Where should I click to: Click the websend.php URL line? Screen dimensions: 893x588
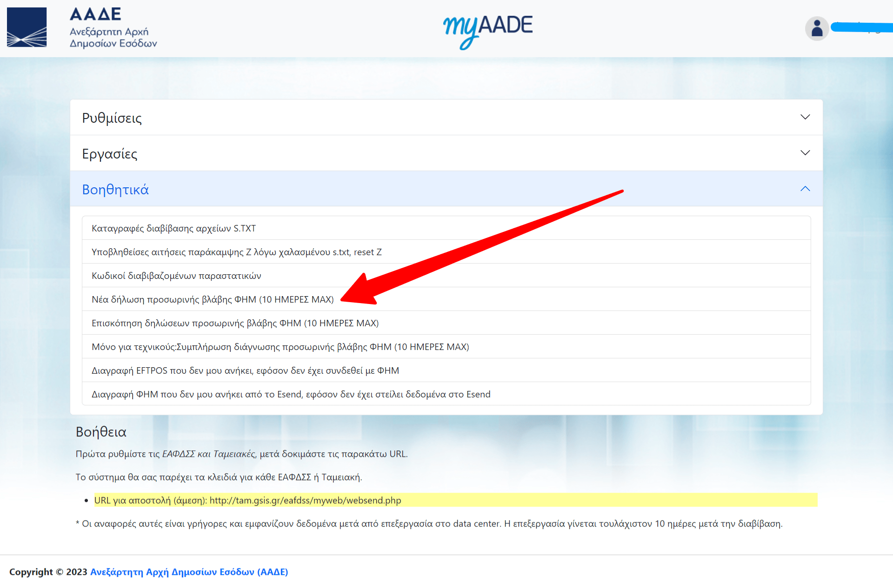455,500
